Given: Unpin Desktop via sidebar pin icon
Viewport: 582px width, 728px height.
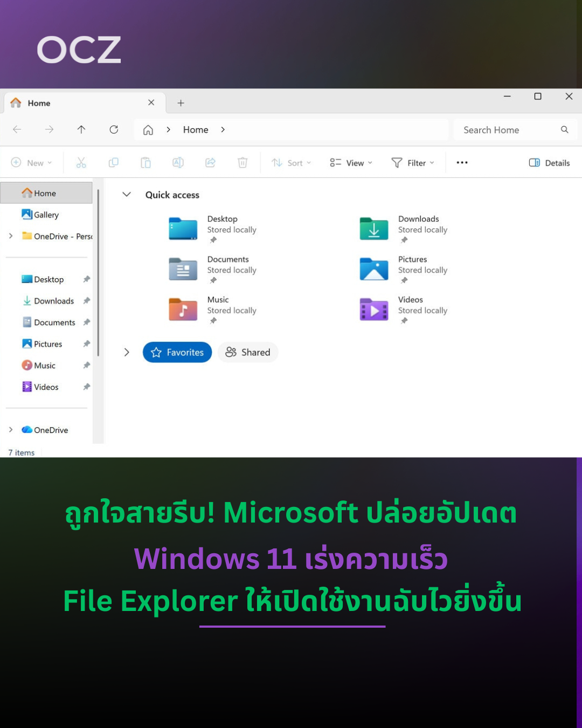Looking at the screenshot, I should [86, 279].
